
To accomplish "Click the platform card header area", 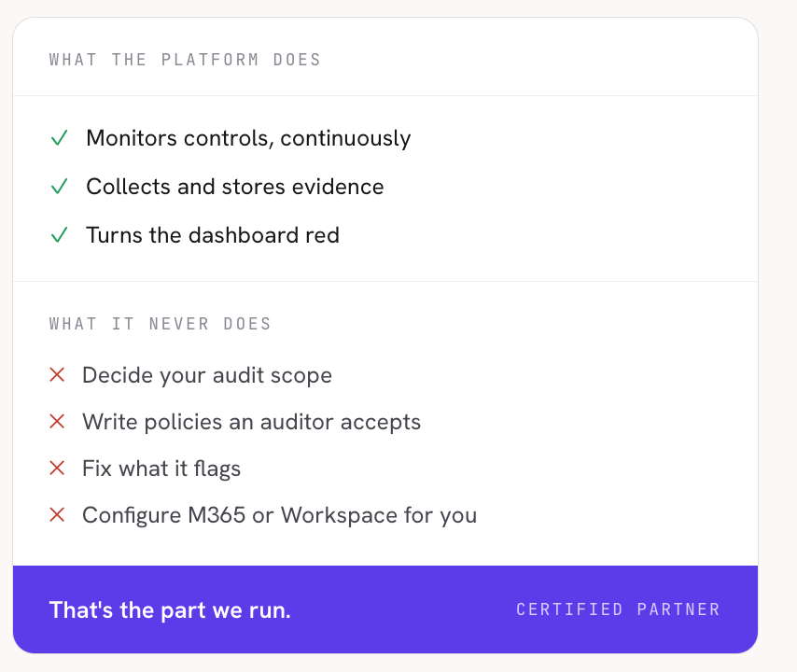I will [385, 57].
